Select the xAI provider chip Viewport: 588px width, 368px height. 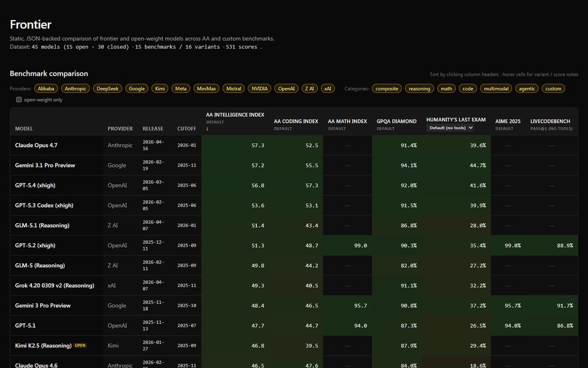(x=328, y=89)
